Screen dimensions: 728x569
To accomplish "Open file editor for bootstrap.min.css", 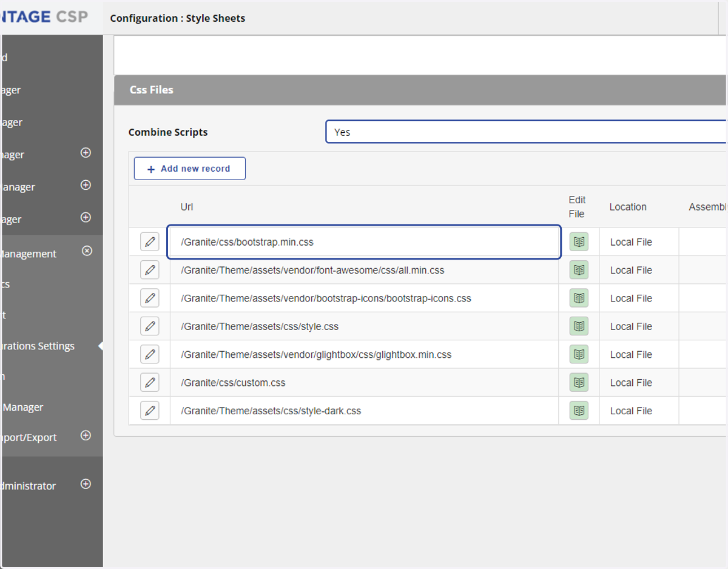I will [x=579, y=241].
